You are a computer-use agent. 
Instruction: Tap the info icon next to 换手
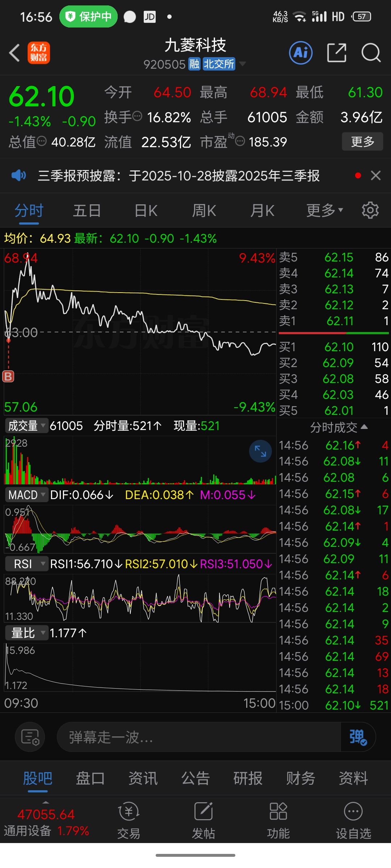[137, 116]
